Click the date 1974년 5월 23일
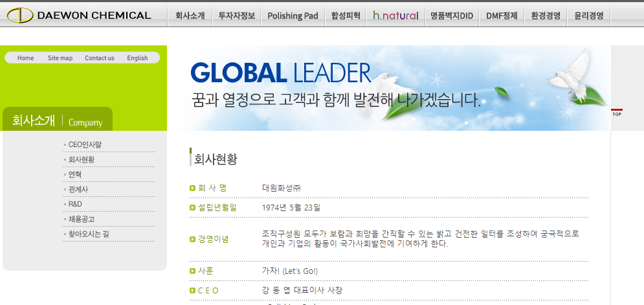Image resolution: width=644 pixels, height=305 pixels. [x=291, y=208]
